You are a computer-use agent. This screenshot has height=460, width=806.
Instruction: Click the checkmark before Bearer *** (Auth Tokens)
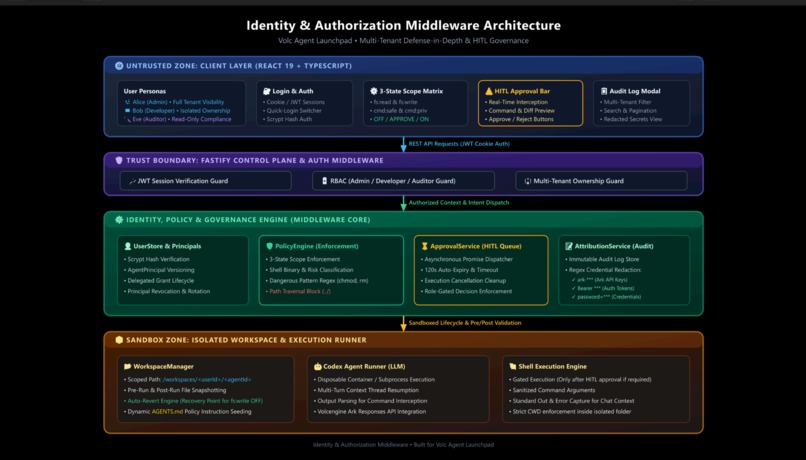(574, 288)
